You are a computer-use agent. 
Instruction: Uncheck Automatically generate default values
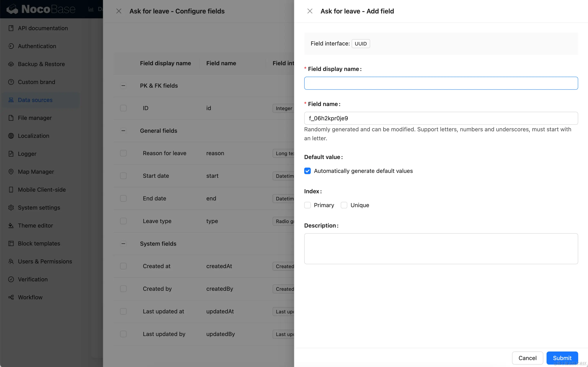point(307,171)
